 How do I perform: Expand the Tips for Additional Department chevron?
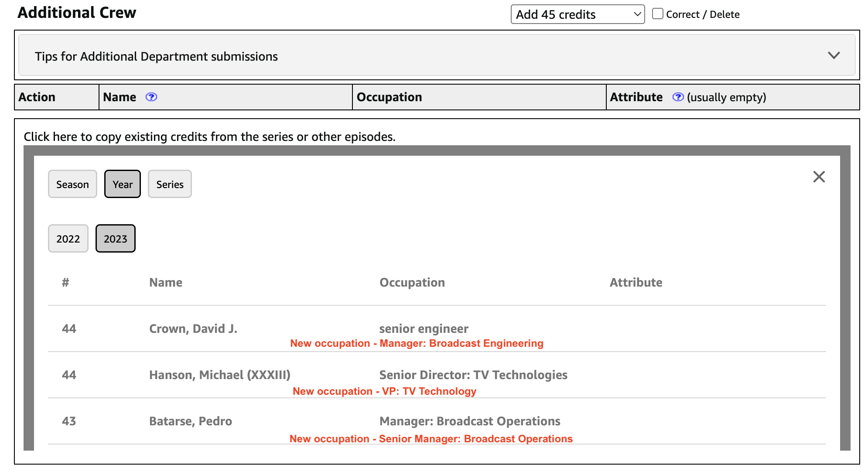click(834, 55)
